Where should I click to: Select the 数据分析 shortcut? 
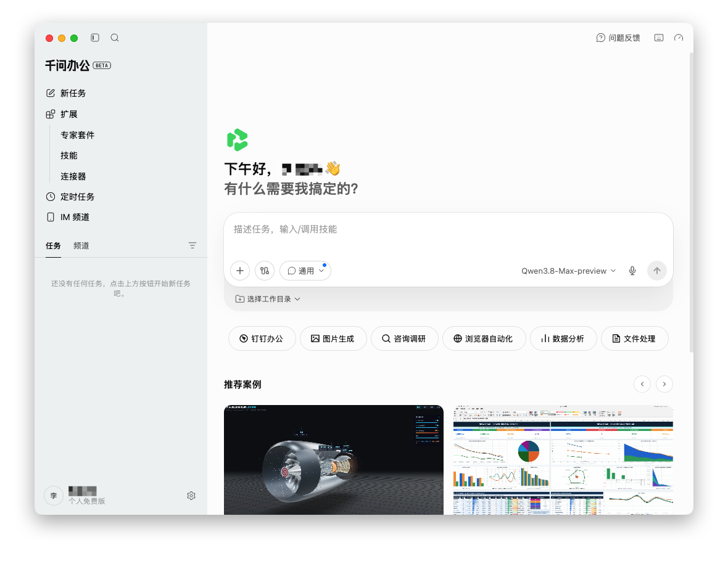(563, 338)
